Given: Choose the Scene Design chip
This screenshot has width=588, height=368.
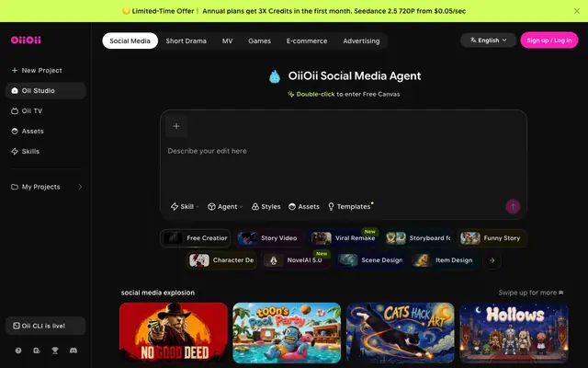Looking at the screenshot, I should pyautogui.click(x=370, y=260).
